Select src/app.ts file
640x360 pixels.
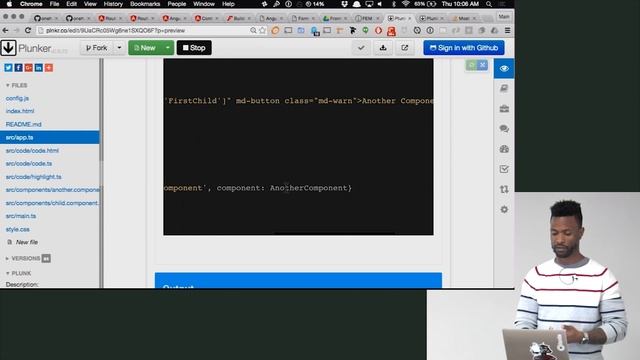(x=49, y=137)
